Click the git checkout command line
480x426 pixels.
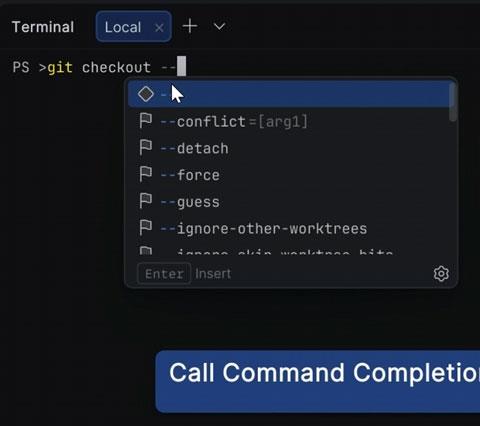[x=99, y=67]
